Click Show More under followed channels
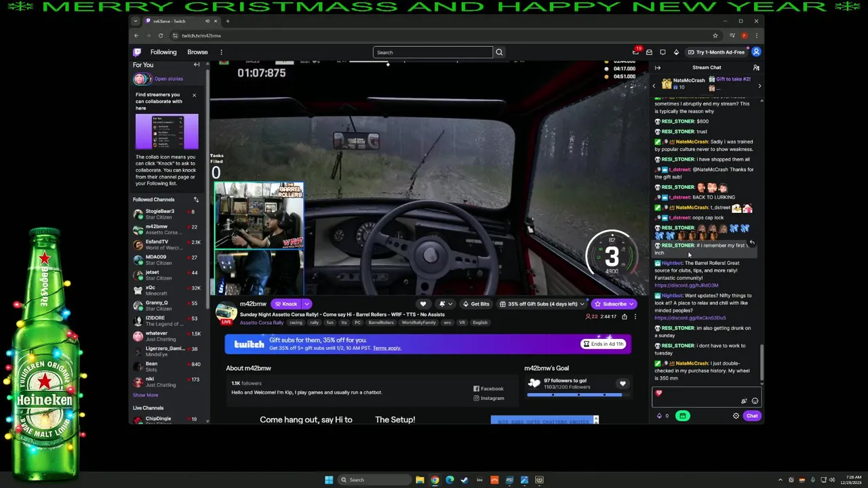868x488 pixels. click(145, 395)
